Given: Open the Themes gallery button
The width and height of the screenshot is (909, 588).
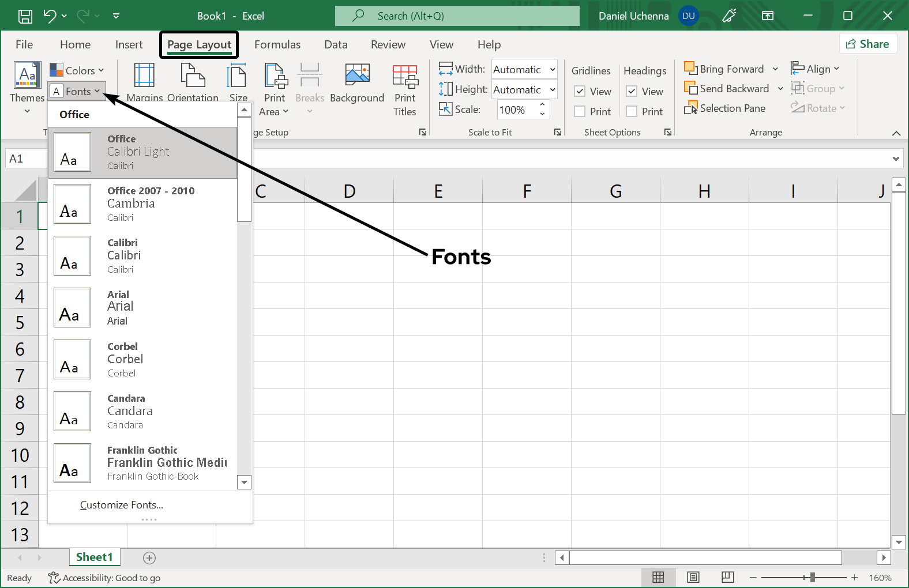Looking at the screenshot, I should 27,88.
